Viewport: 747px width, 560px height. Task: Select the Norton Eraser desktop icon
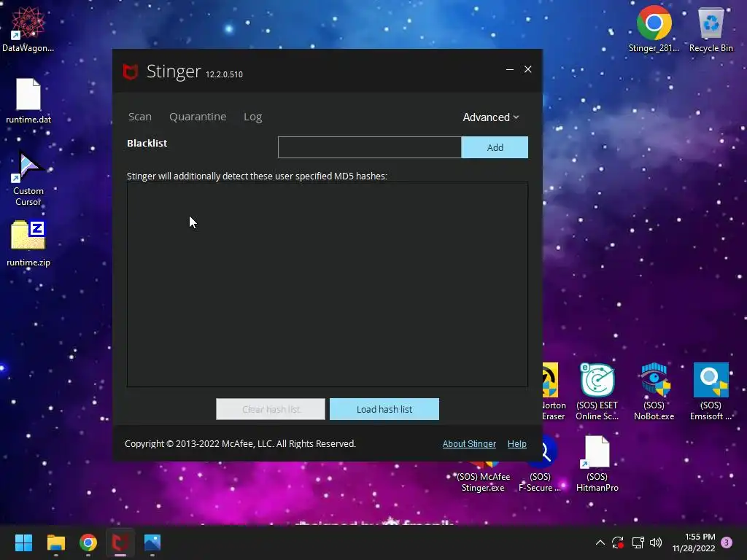(x=553, y=392)
